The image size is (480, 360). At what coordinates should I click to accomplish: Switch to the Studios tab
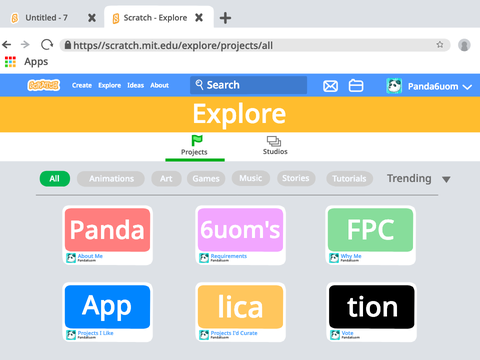[x=275, y=145]
